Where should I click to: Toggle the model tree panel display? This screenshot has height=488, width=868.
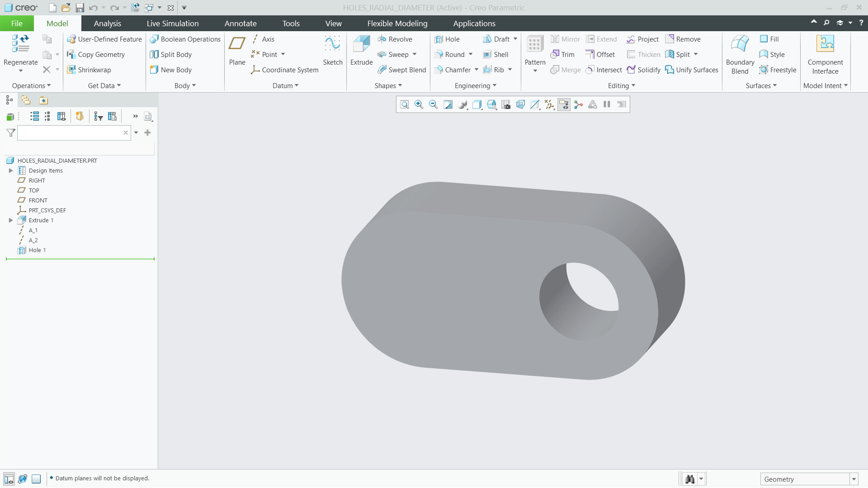[x=9, y=479]
